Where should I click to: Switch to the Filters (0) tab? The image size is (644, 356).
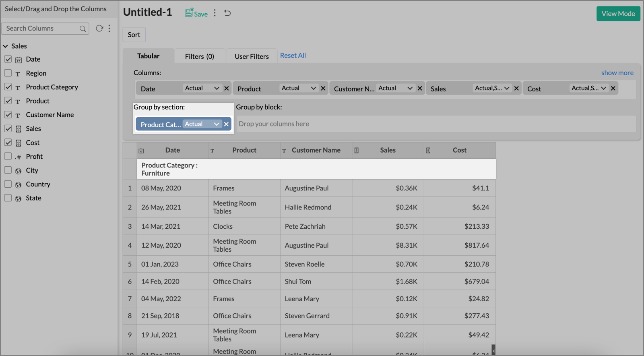click(199, 56)
